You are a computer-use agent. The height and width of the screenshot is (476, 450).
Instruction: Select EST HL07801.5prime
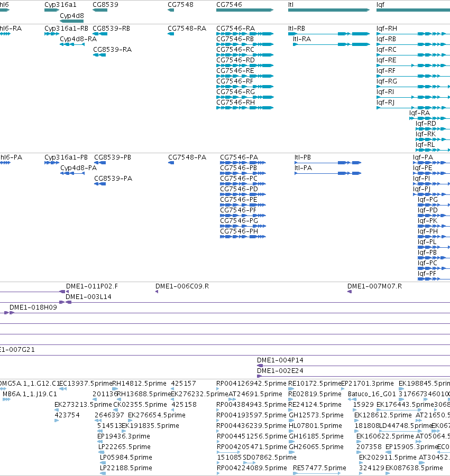click(315, 426)
